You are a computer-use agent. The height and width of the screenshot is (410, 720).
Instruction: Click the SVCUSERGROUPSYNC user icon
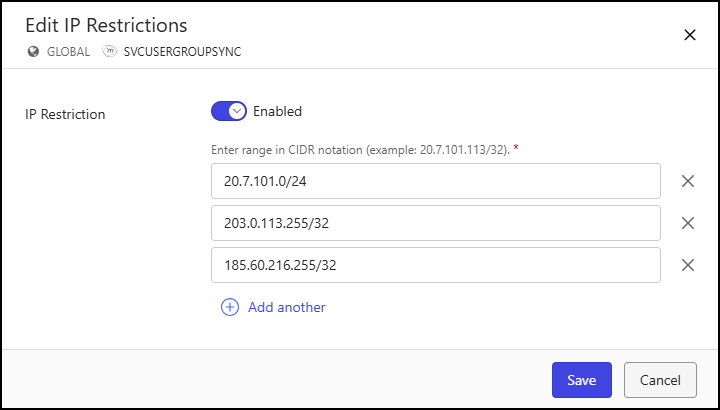tap(110, 51)
